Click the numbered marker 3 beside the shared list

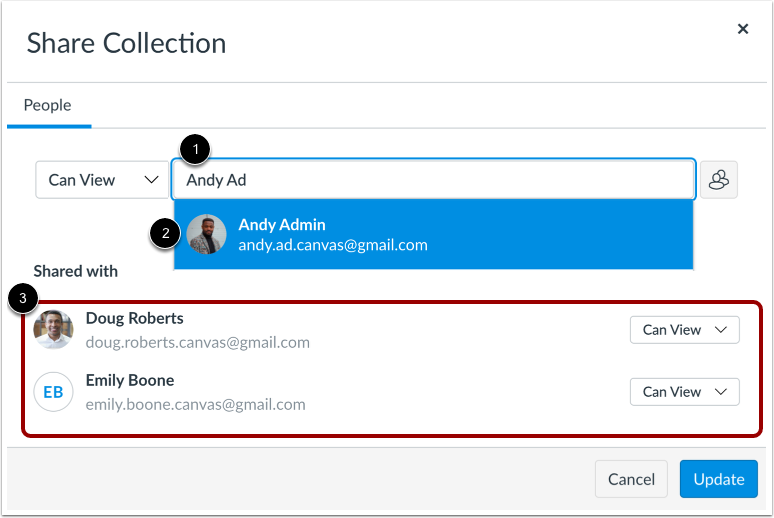pos(23,298)
